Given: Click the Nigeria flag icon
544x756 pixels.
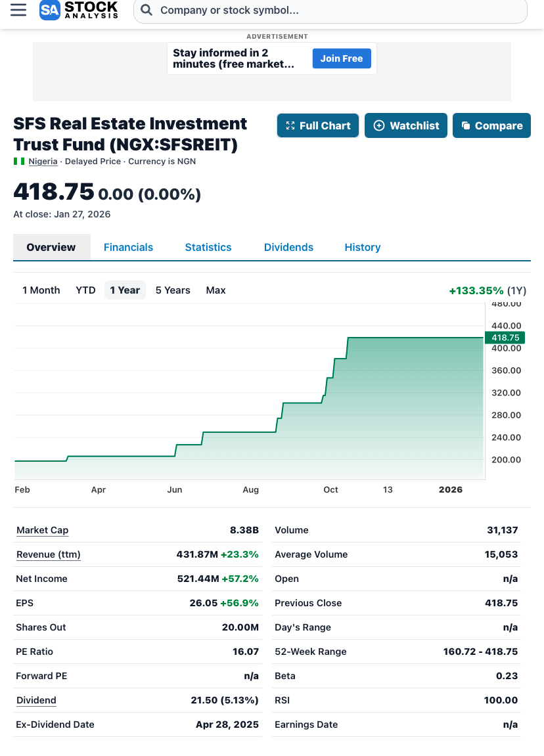Looking at the screenshot, I should click(19, 162).
